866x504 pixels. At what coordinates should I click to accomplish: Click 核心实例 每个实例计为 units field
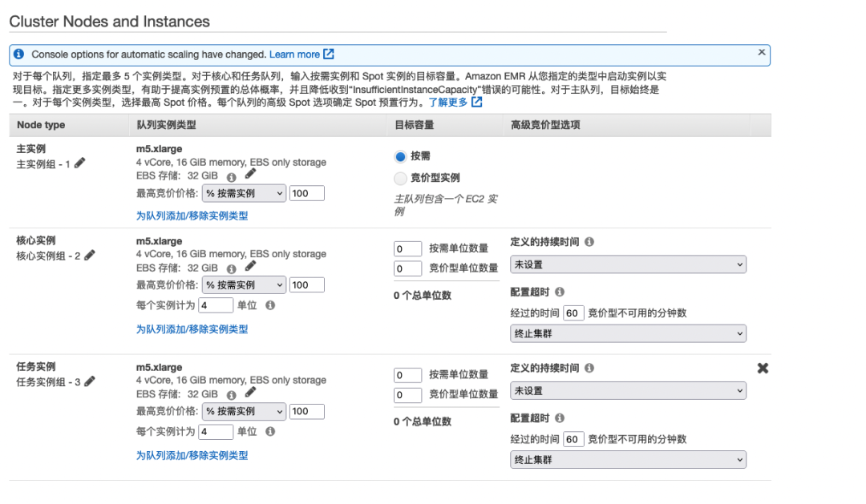pos(216,305)
